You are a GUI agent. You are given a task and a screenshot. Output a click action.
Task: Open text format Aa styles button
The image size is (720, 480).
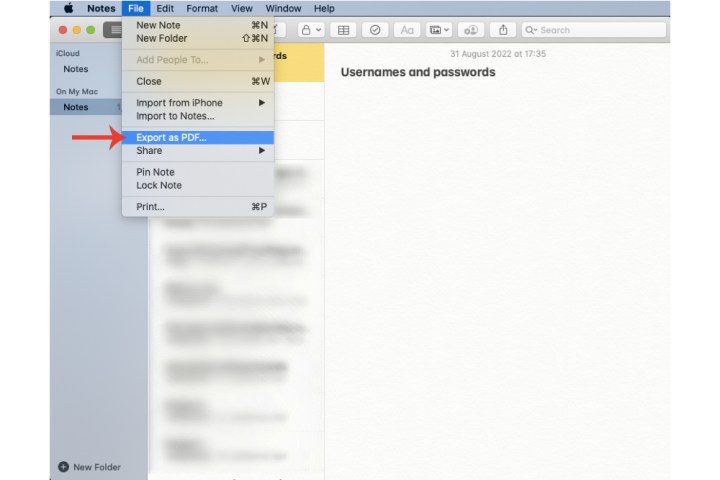pos(407,30)
